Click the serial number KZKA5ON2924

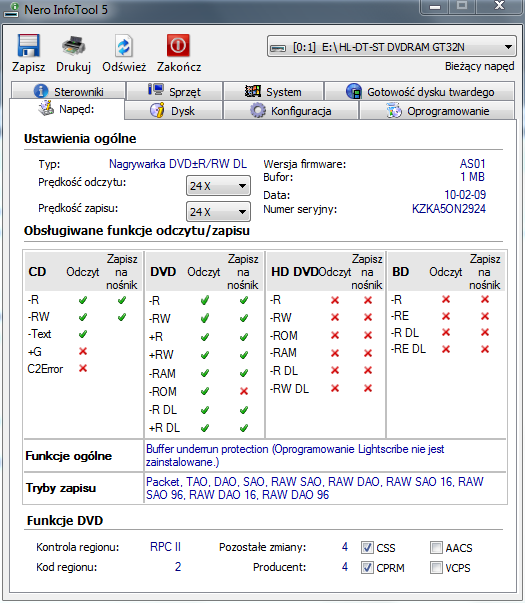click(448, 209)
